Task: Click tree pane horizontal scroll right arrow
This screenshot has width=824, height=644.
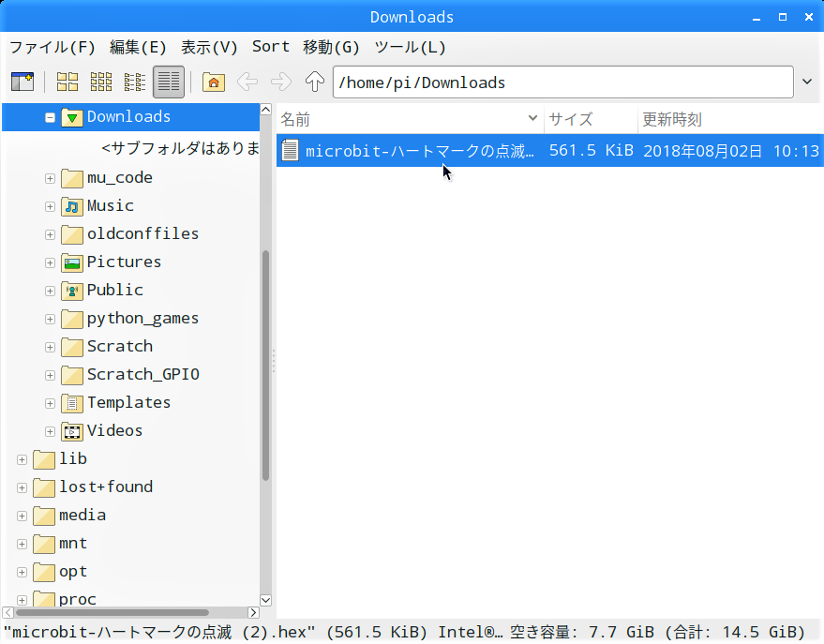Action: (253, 612)
